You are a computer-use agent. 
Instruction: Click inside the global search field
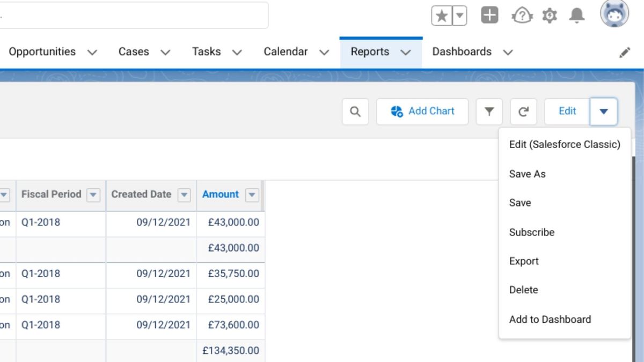[x=134, y=15]
